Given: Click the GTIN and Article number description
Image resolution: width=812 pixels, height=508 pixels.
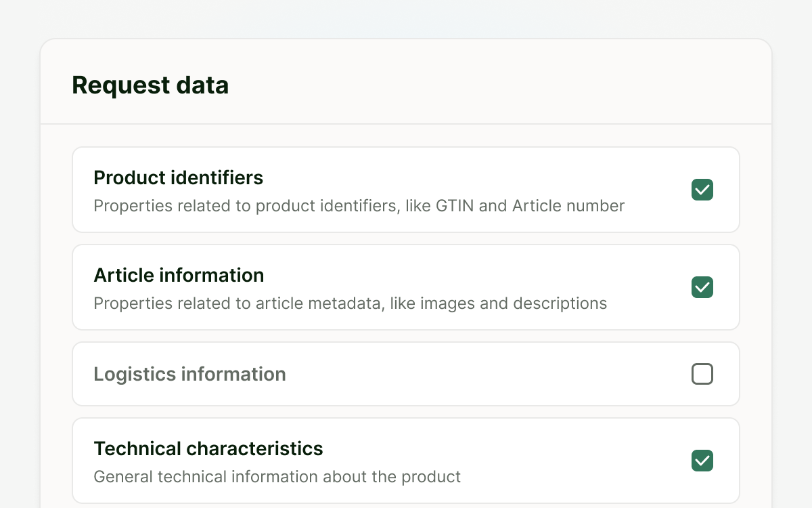Looking at the screenshot, I should tap(359, 206).
